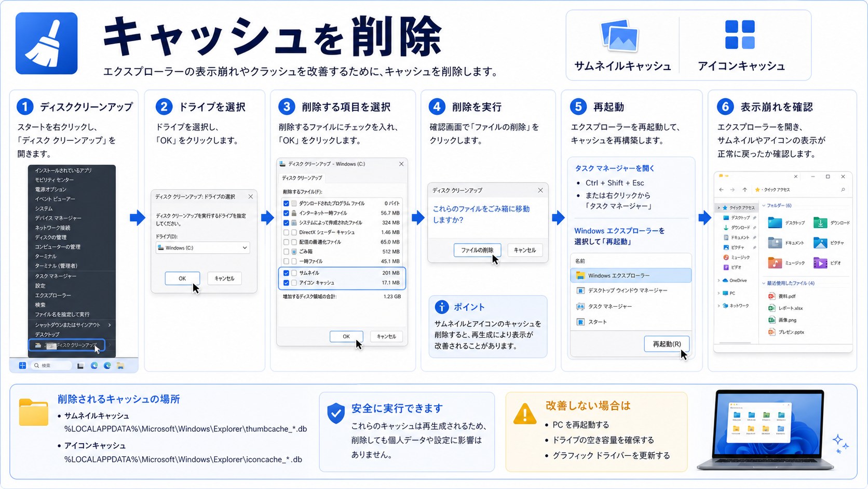Screen dimensions: 868x489
Task: Toggle the アイコン キャッシュ checkbox
Action: point(286,283)
